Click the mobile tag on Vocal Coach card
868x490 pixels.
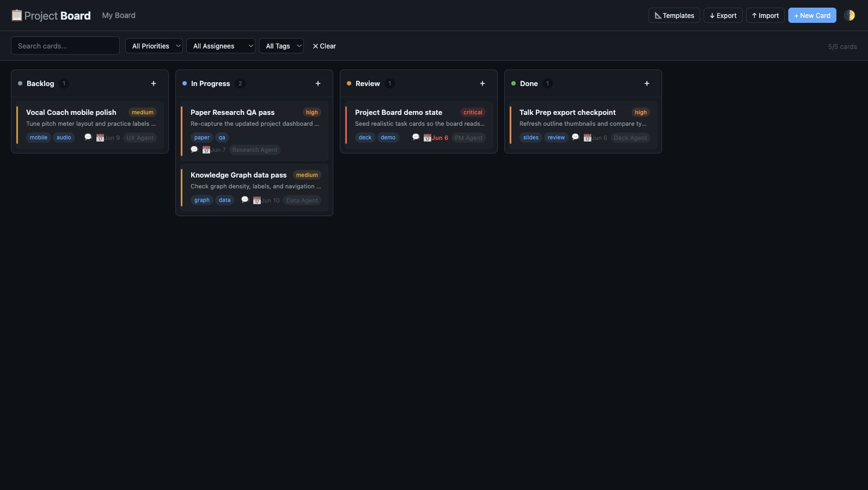pyautogui.click(x=39, y=137)
